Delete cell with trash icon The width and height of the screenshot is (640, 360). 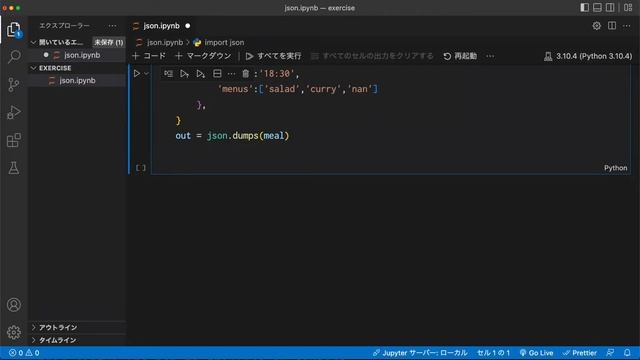pos(245,73)
